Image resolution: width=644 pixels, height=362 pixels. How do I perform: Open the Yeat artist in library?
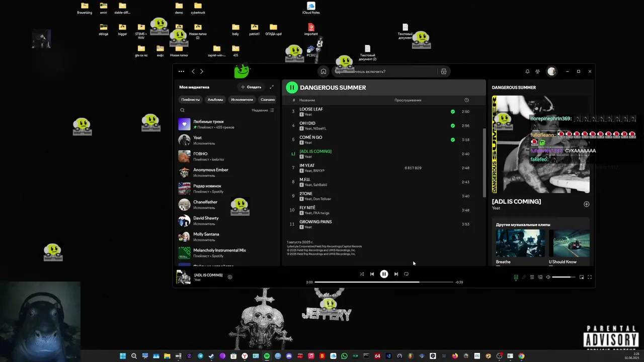[227, 140]
